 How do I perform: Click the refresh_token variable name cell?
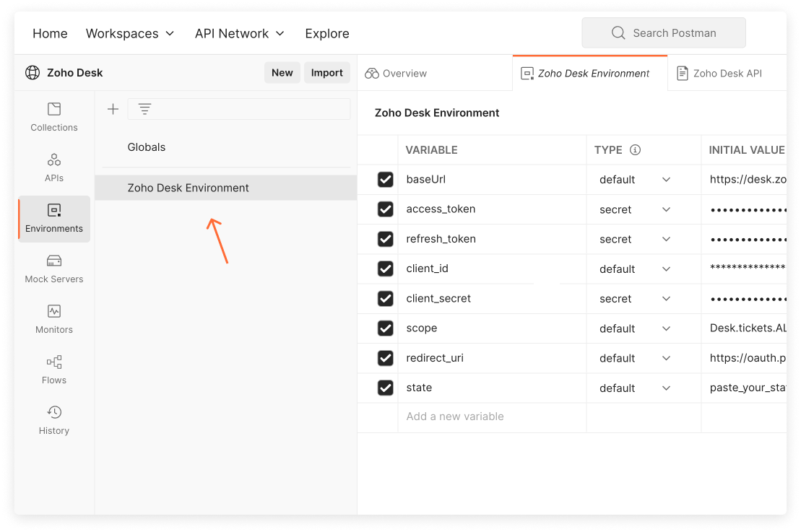[492, 239]
